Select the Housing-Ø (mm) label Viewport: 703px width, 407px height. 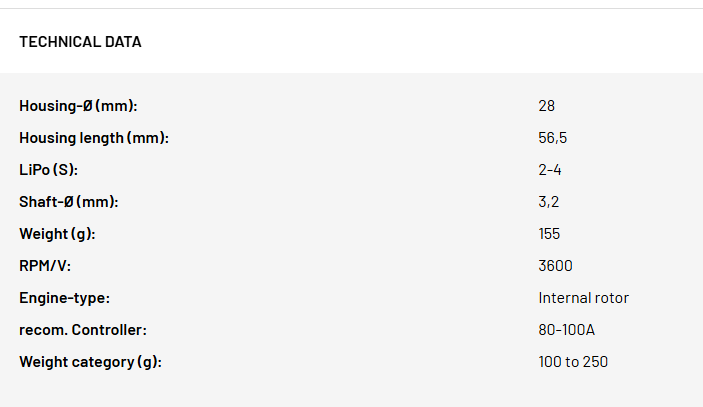click(x=78, y=106)
